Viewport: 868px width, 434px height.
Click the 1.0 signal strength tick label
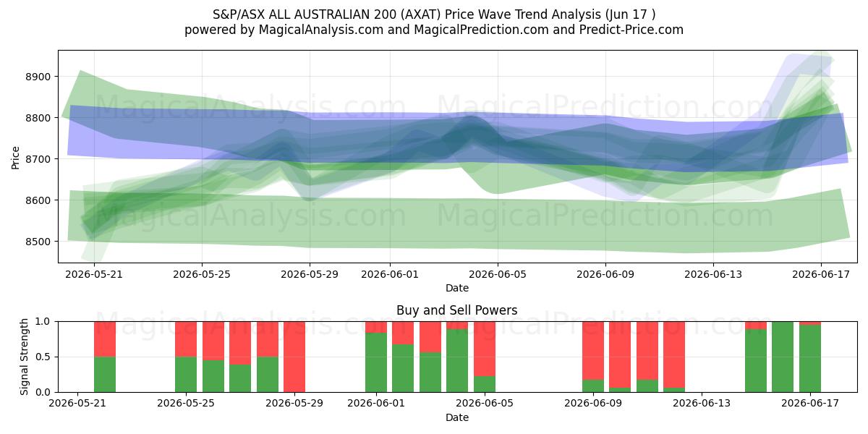pyautogui.click(x=45, y=321)
